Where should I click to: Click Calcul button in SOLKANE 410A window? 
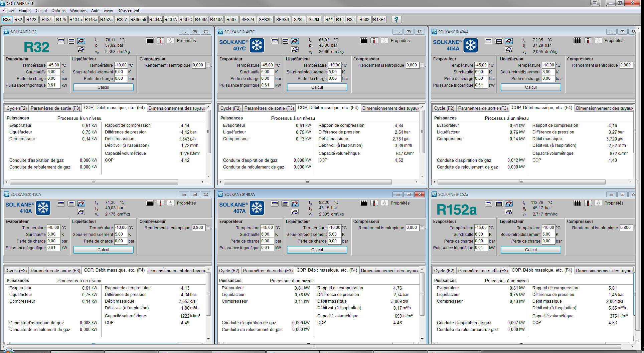pos(103,250)
